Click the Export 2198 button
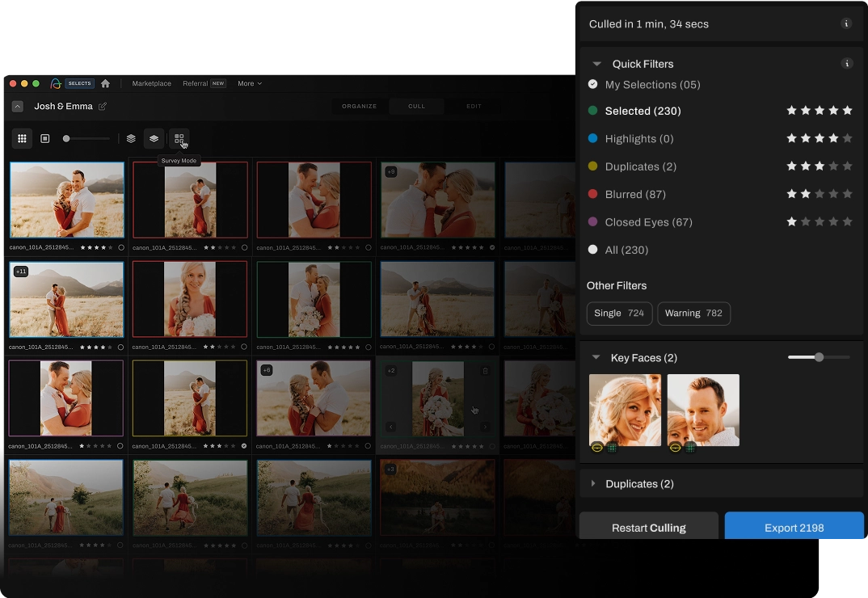This screenshot has width=868, height=598. coord(794,528)
